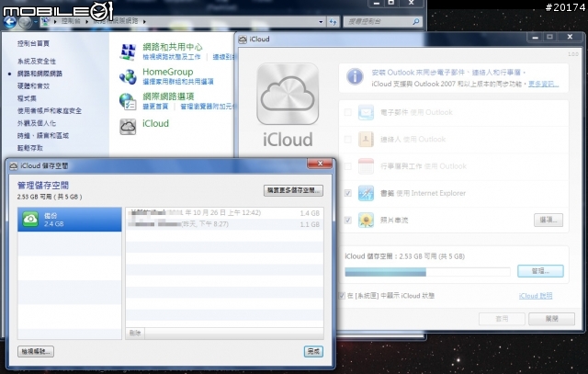Open 網路和共用中心 heading

point(173,47)
